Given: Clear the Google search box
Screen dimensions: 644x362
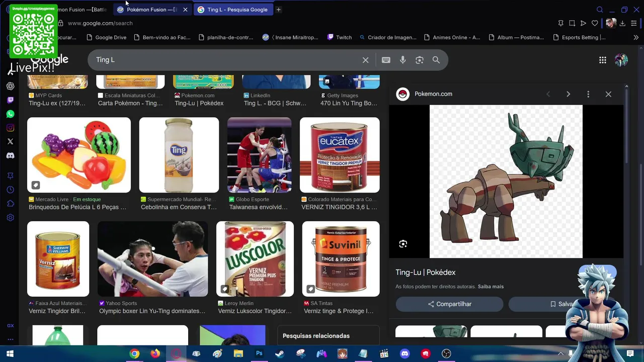Looking at the screenshot, I should [365, 60].
